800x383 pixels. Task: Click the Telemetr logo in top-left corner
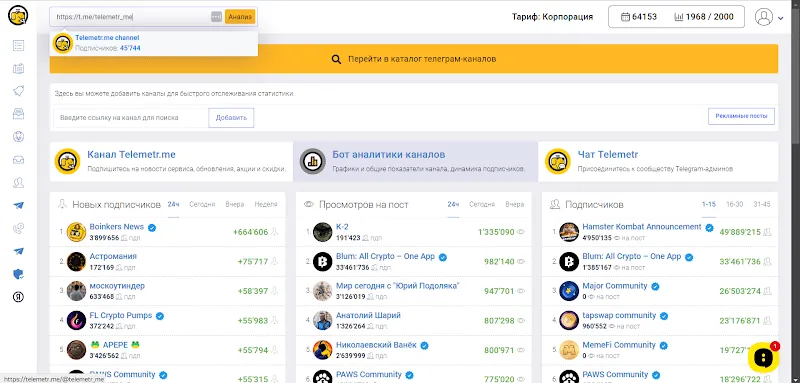tap(18, 15)
